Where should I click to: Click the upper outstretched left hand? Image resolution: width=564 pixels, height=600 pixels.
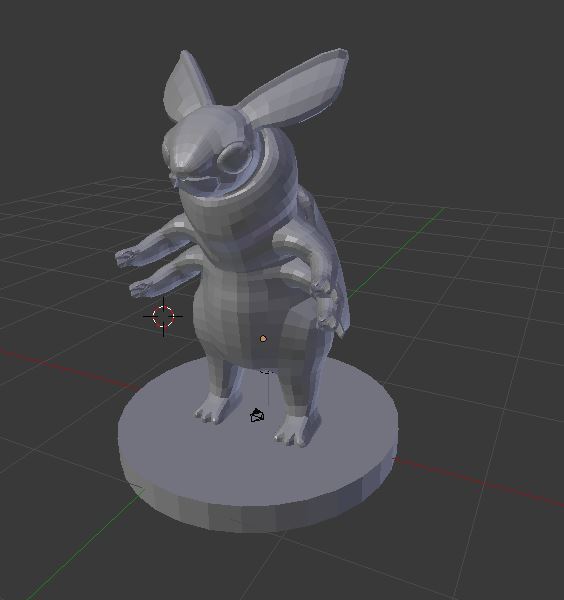tap(128, 256)
